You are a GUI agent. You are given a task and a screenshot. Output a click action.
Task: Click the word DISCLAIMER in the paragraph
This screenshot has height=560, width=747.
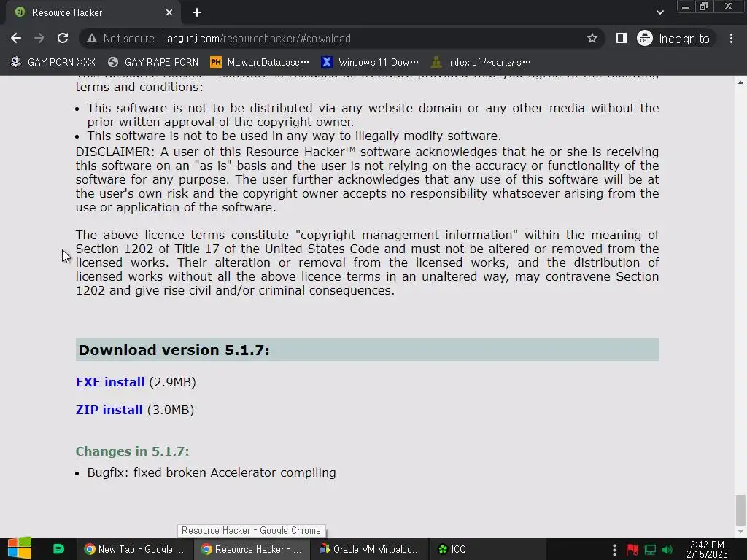[115, 152]
